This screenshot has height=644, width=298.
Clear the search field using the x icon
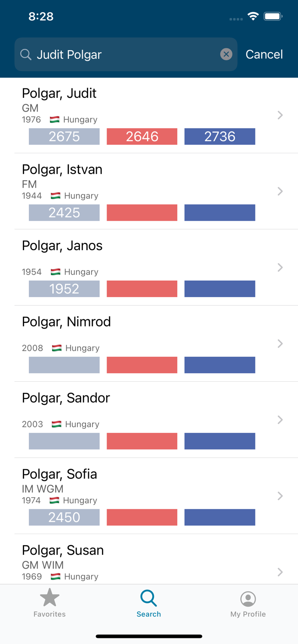point(226,54)
